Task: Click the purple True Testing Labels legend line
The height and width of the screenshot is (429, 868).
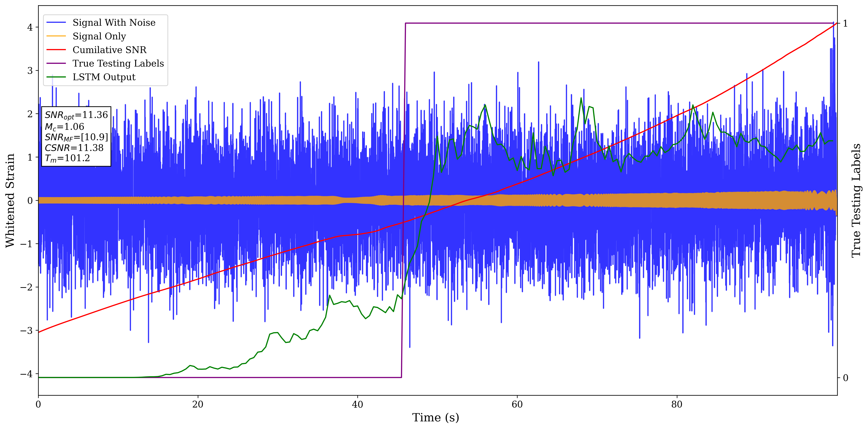Action: [56, 63]
